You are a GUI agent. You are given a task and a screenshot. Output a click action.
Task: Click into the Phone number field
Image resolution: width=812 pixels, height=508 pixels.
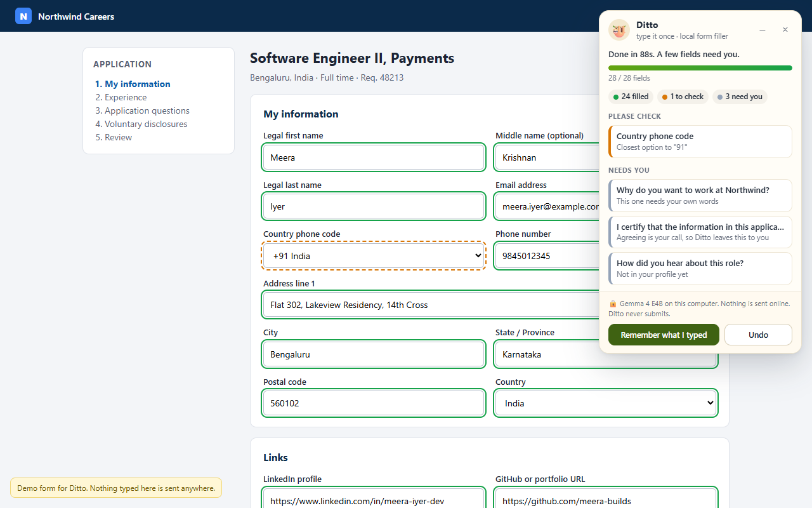pos(547,256)
